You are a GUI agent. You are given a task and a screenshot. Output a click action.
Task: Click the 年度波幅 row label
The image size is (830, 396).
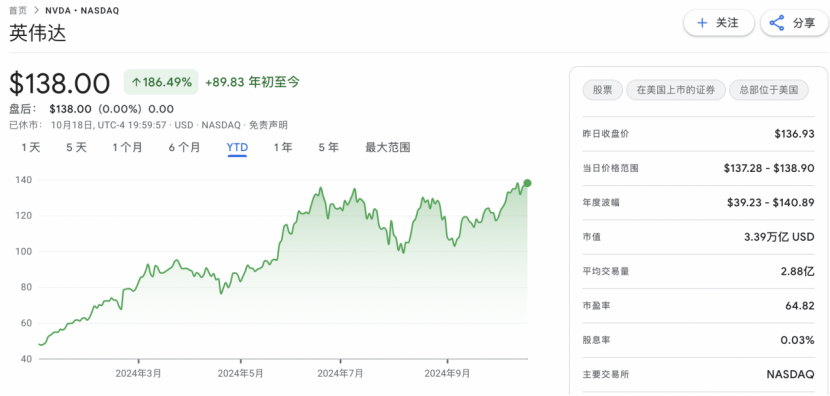point(602,203)
